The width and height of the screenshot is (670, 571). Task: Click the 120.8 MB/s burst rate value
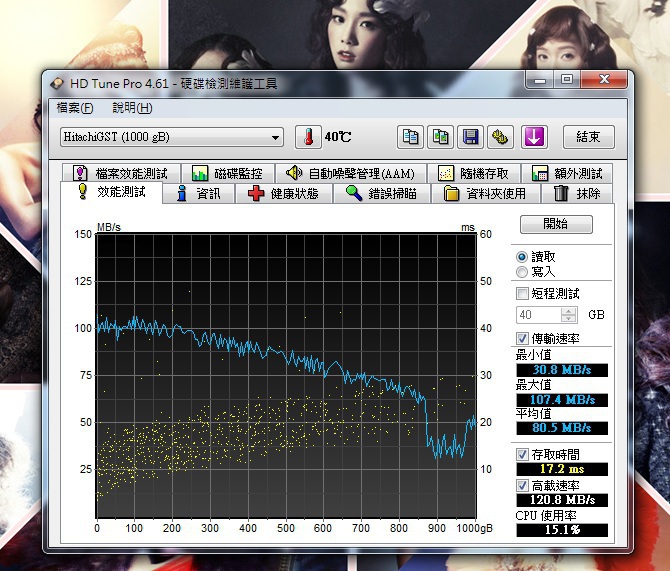562,500
